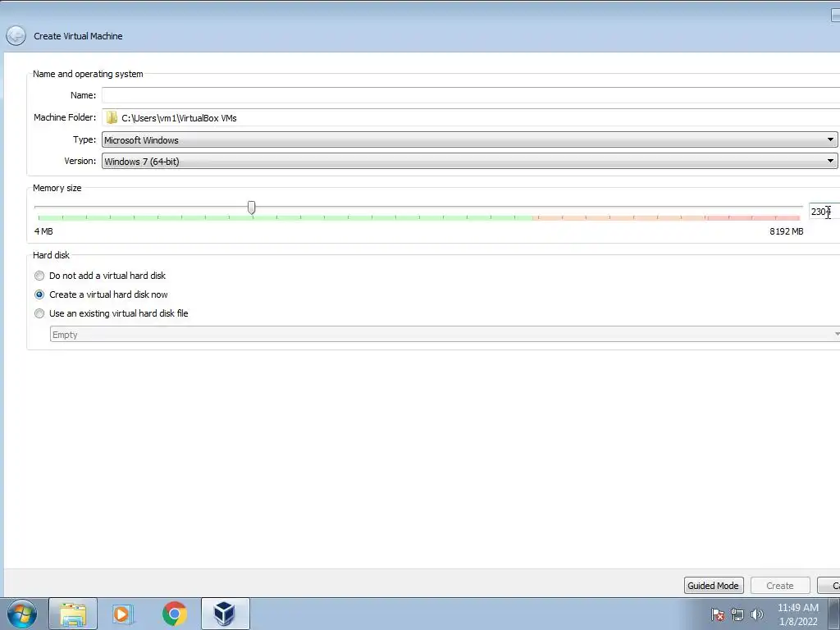Click the Machine Folder yellow folder icon
This screenshot has height=630, width=840.
coord(112,118)
